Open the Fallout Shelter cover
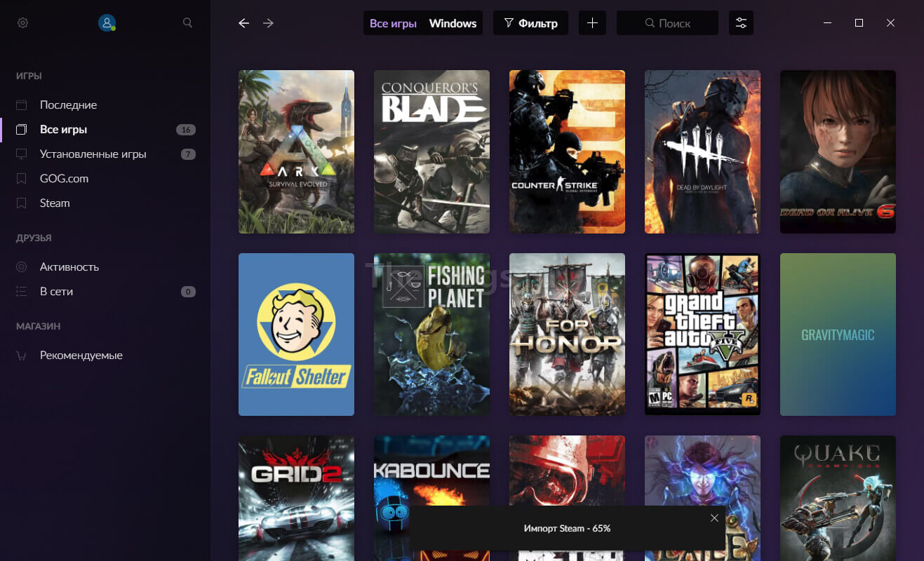924x561 pixels. click(296, 334)
